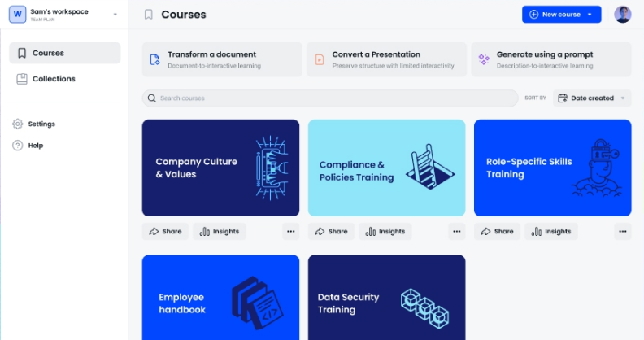Open the Date created sort dropdown

(x=592, y=98)
